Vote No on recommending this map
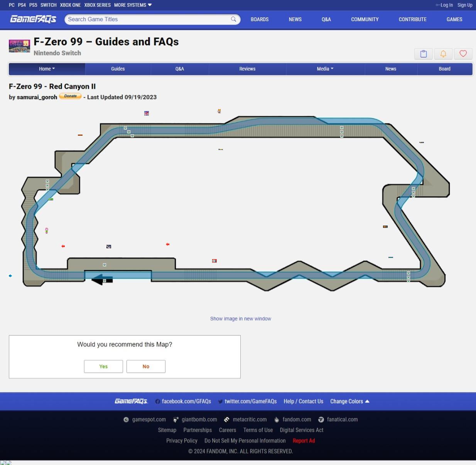The width and height of the screenshot is (476, 465). [146, 366]
